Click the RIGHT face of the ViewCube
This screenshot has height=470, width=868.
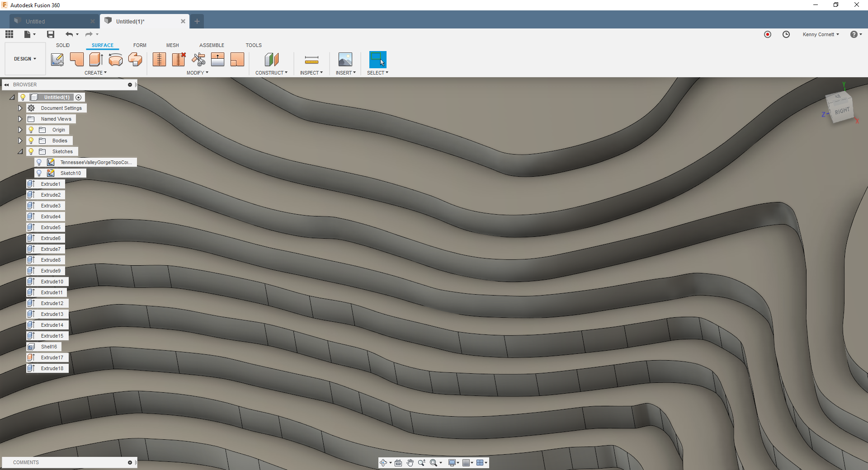tap(842, 111)
